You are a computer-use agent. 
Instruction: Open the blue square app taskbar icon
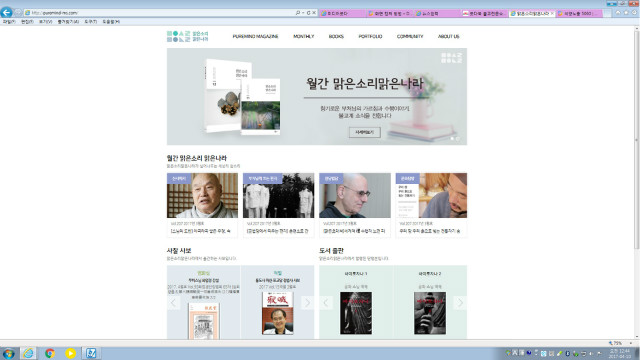[x=91, y=353]
